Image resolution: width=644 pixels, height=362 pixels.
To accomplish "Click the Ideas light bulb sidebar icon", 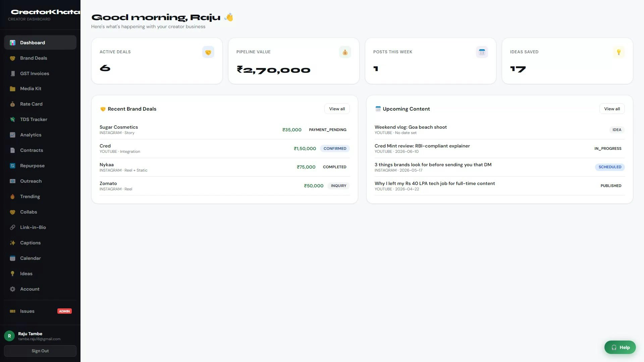I will coord(12,274).
